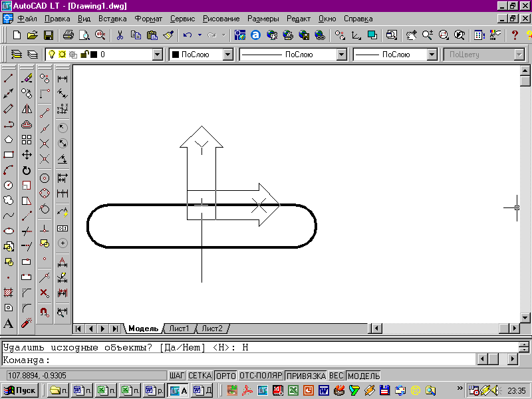Click the New drawing icon
The width and height of the screenshot is (532, 399).
[17, 35]
